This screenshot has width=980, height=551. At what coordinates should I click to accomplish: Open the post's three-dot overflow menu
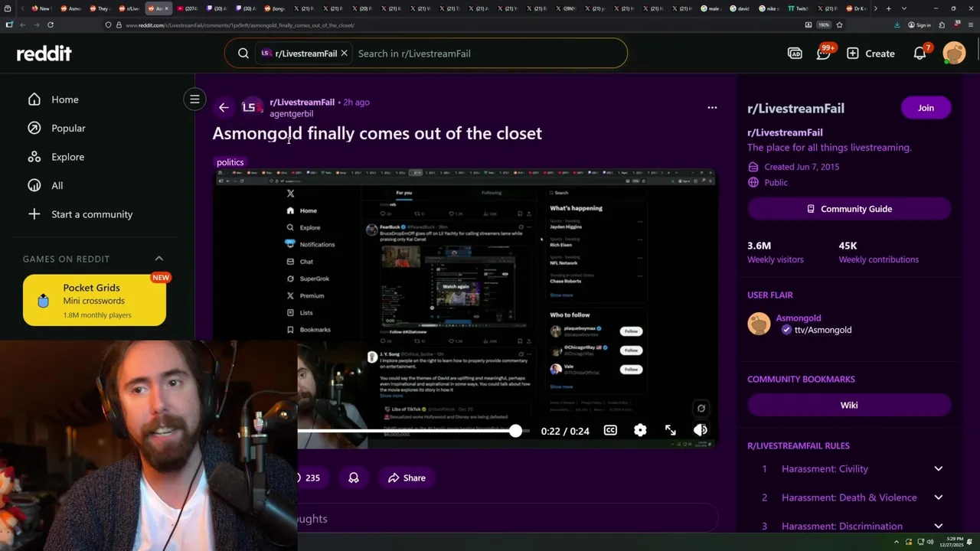(x=712, y=108)
